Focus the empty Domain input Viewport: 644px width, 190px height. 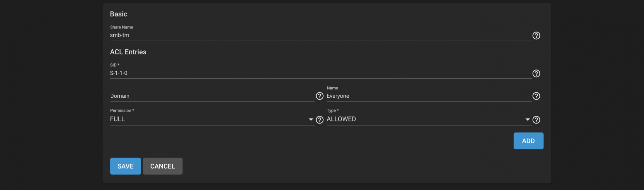[x=212, y=96]
